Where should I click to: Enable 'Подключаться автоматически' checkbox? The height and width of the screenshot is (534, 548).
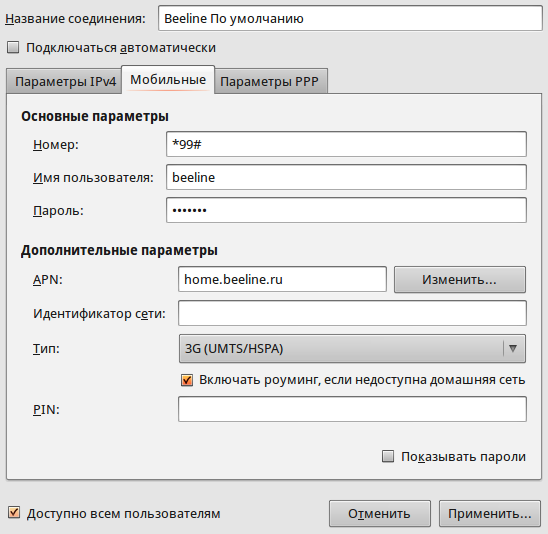tap(13, 48)
